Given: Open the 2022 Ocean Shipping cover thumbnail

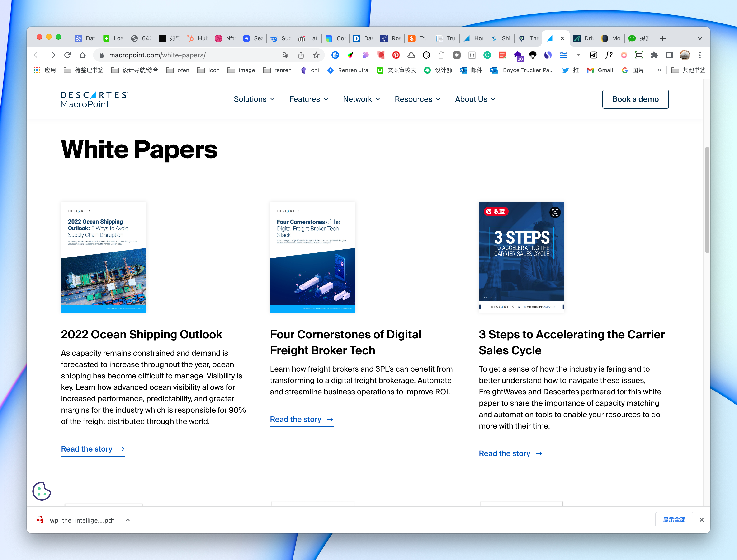Looking at the screenshot, I should click(x=104, y=257).
